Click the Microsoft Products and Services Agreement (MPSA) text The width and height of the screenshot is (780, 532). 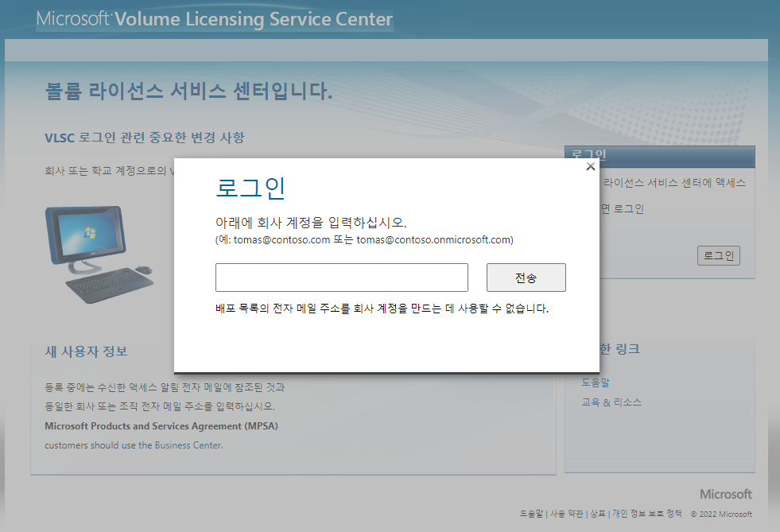[161, 426]
